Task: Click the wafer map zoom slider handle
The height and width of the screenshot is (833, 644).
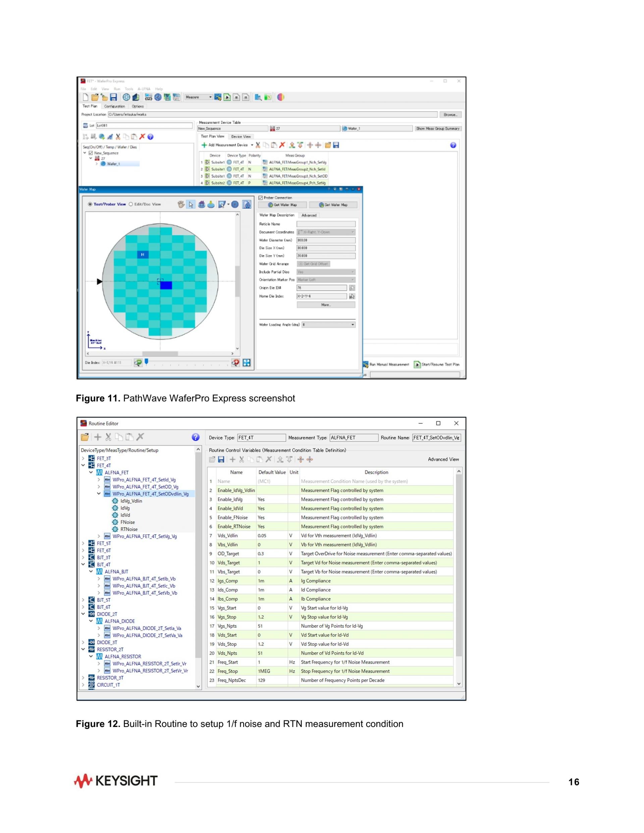Action: click(x=147, y=362)
